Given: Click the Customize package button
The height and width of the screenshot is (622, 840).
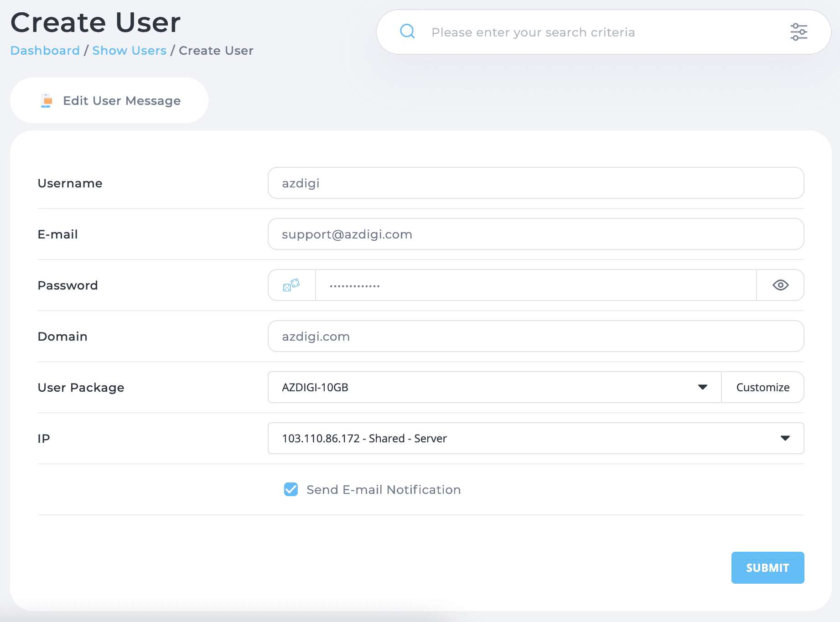Looking at the screenshot, I should (x=762, y=387).
